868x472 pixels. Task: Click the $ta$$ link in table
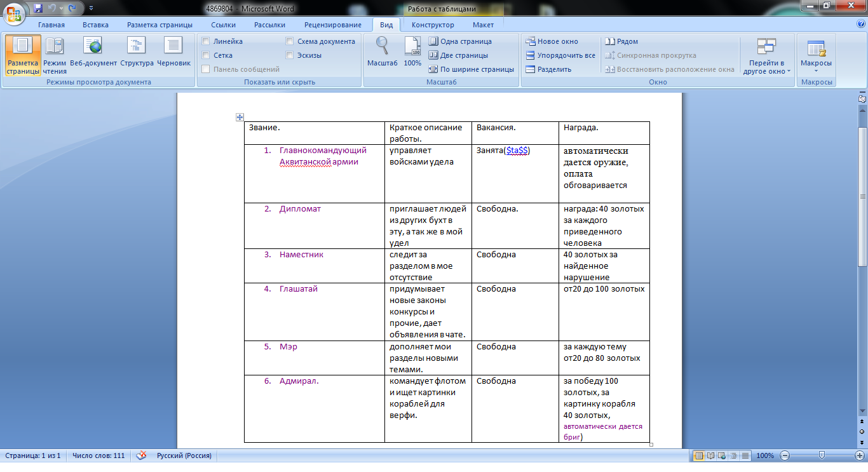pos(517,151)
